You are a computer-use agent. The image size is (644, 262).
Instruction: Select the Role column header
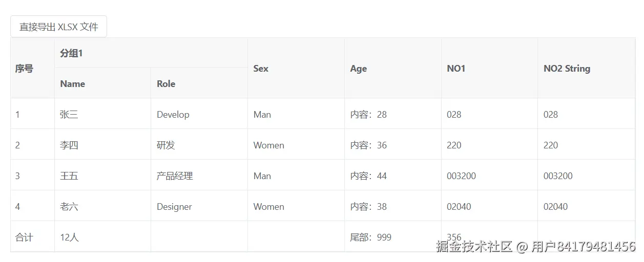(x=166, y=84)
